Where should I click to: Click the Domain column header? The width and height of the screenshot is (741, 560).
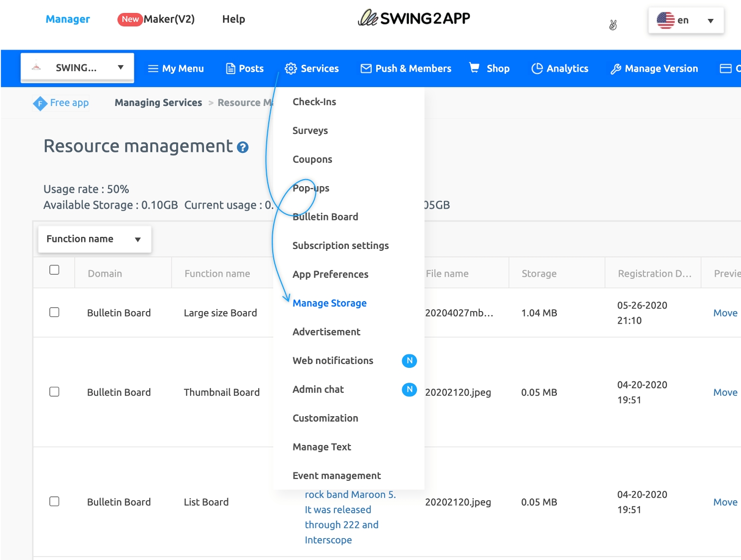(105, 274)
